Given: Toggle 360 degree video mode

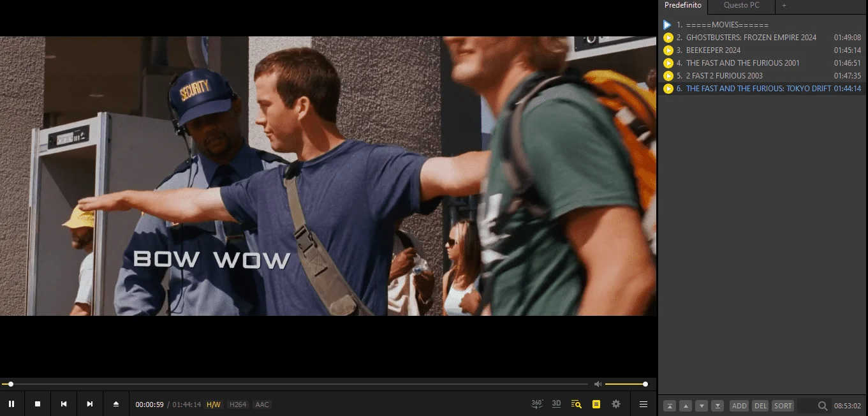Looking at the screenshot, I should point(537,404).
